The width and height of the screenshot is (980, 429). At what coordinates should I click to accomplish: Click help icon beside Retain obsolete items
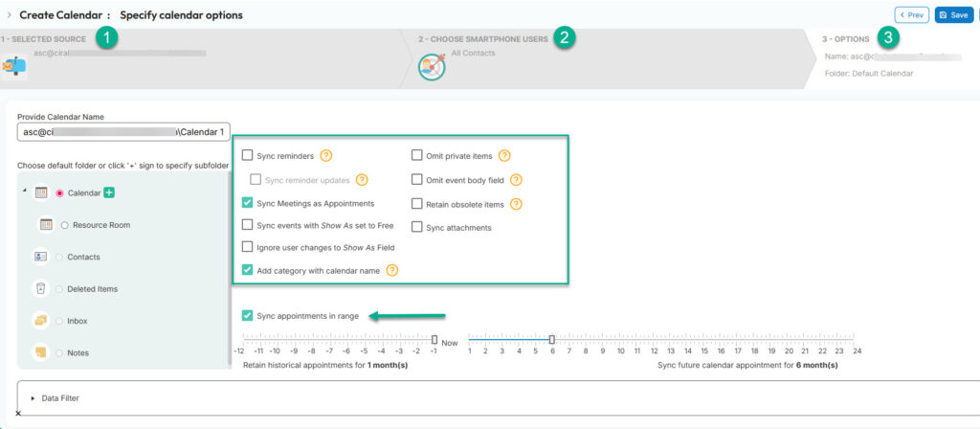coord(516,203)
